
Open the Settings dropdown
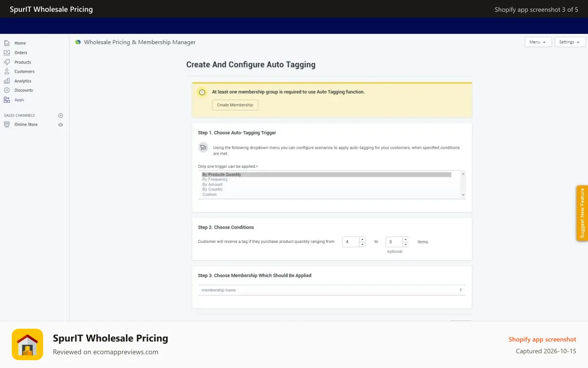570,42
